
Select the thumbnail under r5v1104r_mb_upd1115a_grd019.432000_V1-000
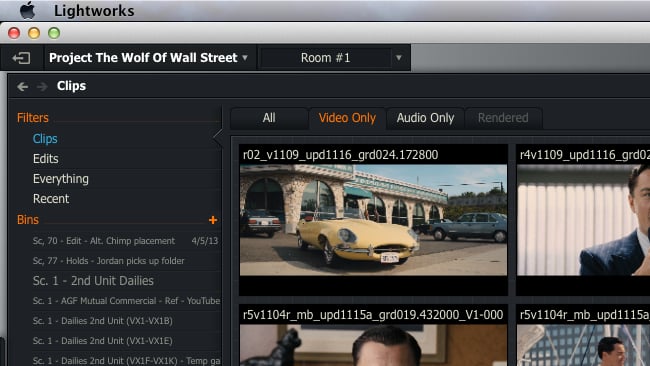(373, 345)
